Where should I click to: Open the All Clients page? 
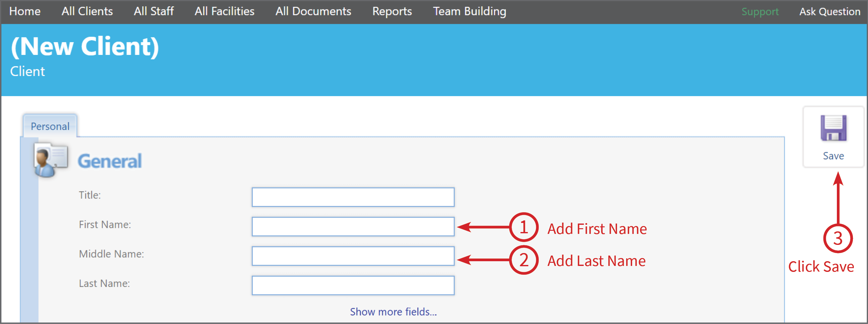point(86,11)
